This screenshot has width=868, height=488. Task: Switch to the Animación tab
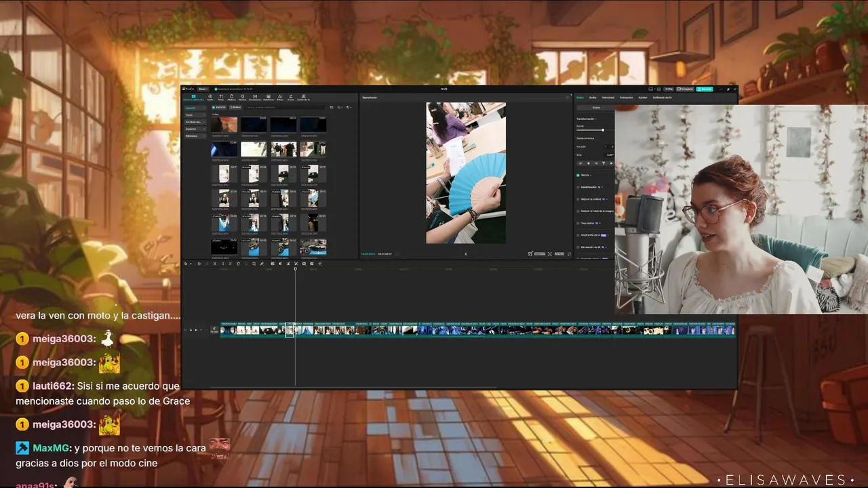click(x=626, y=98)
